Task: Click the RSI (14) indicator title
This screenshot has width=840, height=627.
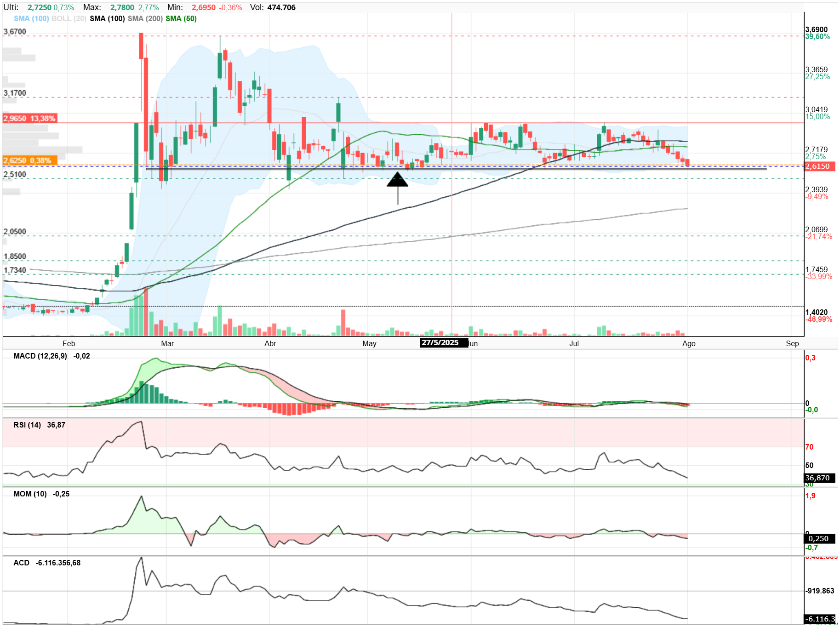Action: click(x=27, y=425)
